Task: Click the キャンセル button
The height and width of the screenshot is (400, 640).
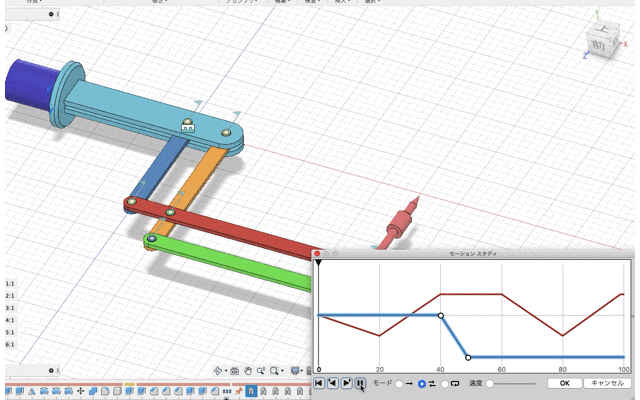Action: (607, 383)
